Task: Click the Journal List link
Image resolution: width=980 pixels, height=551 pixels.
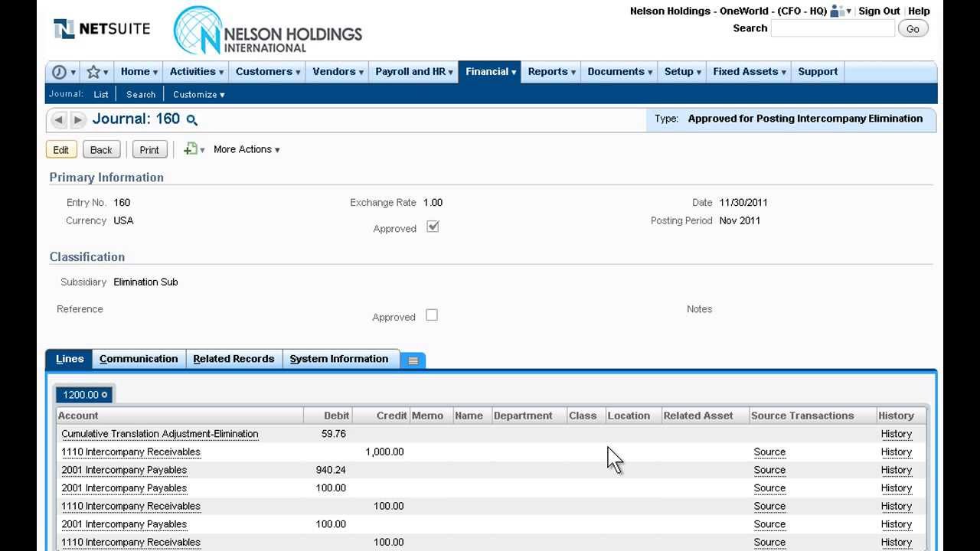Action: pyautogui.click(x=101, y=94)
